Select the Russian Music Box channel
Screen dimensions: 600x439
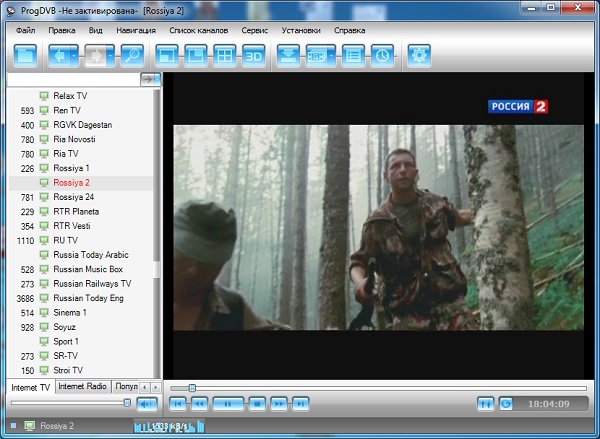click(88, 269)
